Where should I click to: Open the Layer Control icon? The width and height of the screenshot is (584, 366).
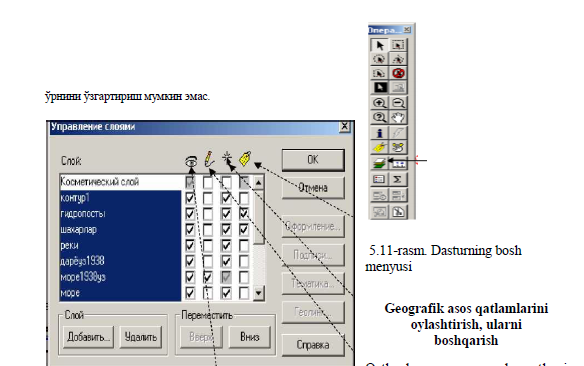click(379, 163)
